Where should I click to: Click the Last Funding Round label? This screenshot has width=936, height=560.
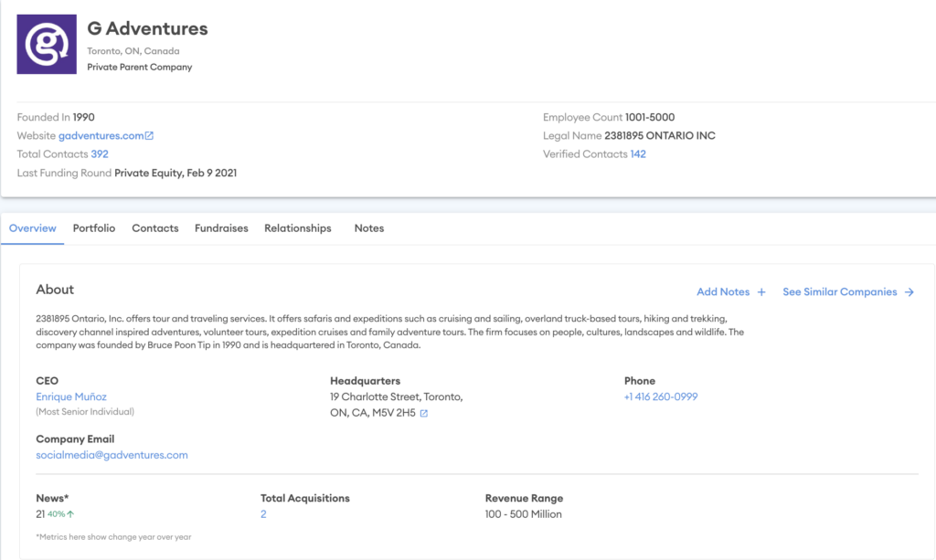(64, 173)
